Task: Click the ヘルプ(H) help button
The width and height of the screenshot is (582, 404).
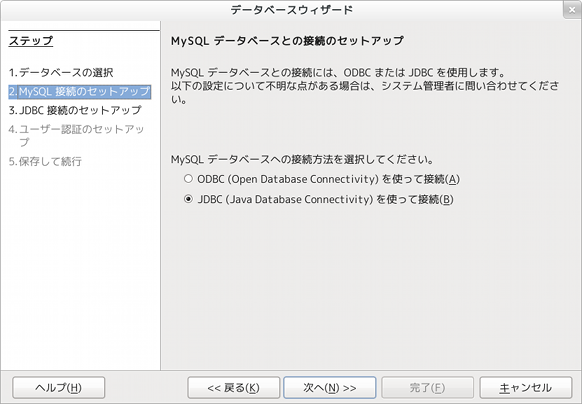Action: click(x=59, y=388)
